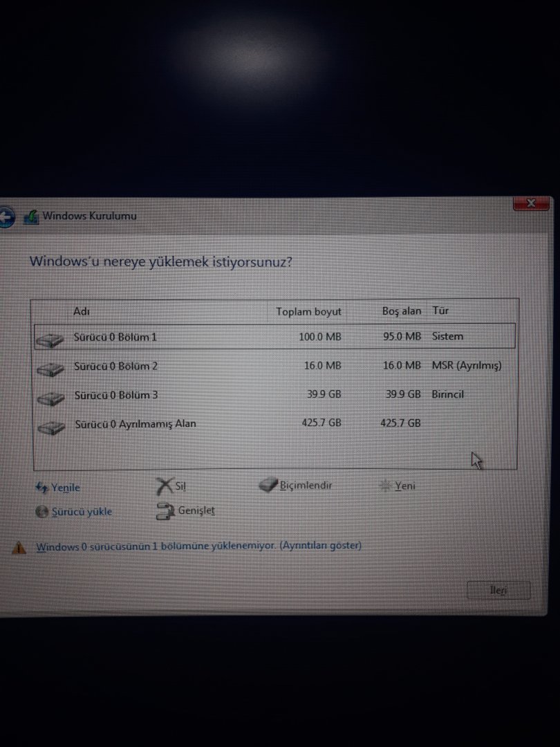Click the disk icon for Sürücü 0 Bölüm 3
The width and height of the screenshot is (560, 747).
pos(51,398)
